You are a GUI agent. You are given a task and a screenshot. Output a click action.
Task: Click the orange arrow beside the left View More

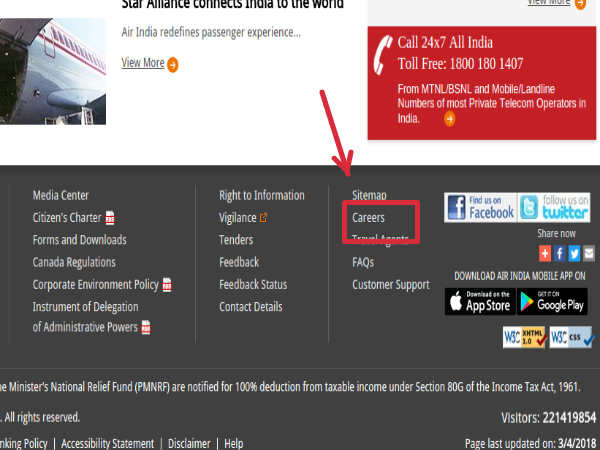173,65
